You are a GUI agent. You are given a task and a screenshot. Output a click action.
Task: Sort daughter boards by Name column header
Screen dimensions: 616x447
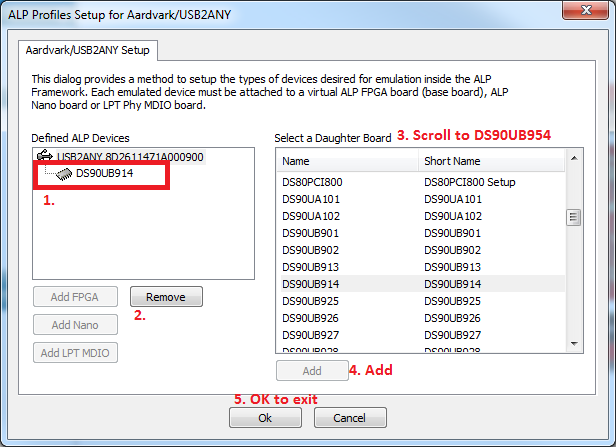[346, 161]
